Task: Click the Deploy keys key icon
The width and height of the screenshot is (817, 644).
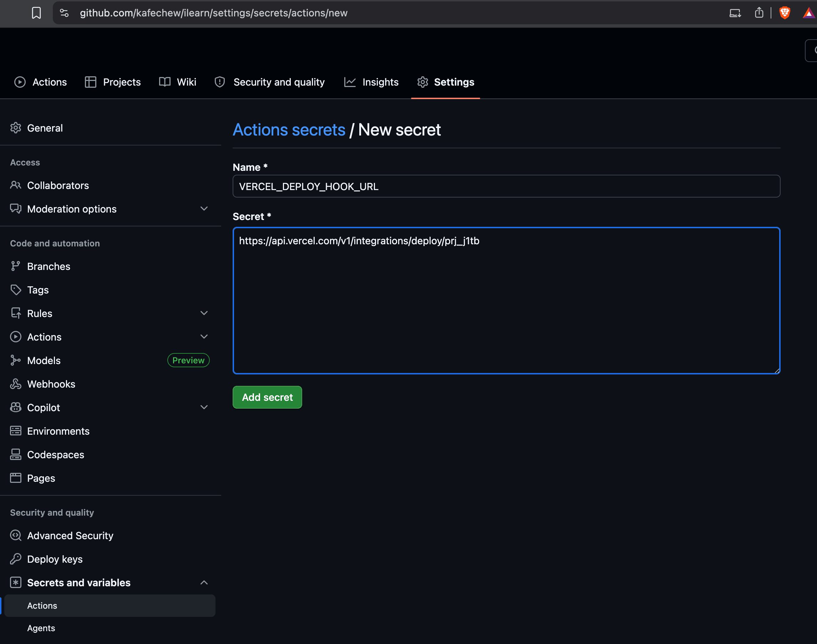Action: (15, 559)
